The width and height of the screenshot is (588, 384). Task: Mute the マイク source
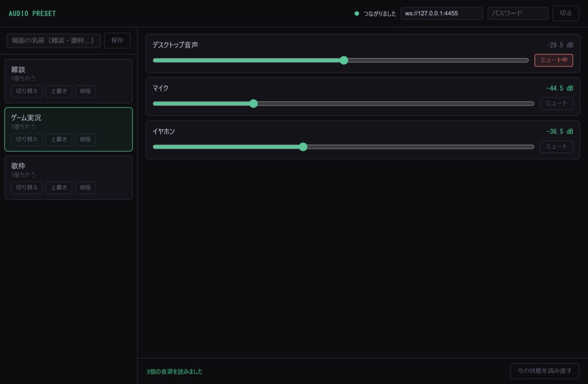coord(556,103)
